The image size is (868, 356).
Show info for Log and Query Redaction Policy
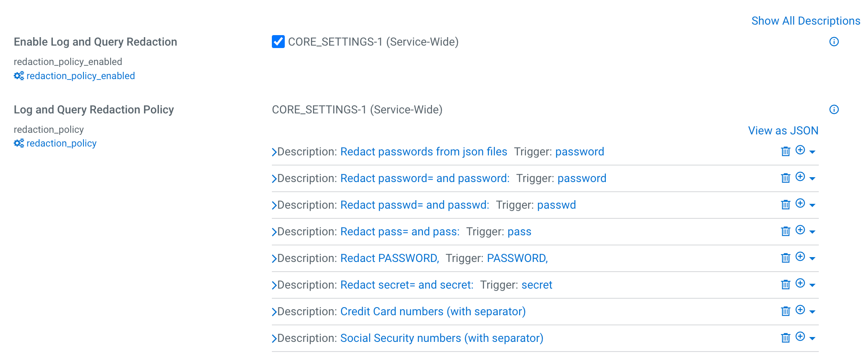(834, 110)
